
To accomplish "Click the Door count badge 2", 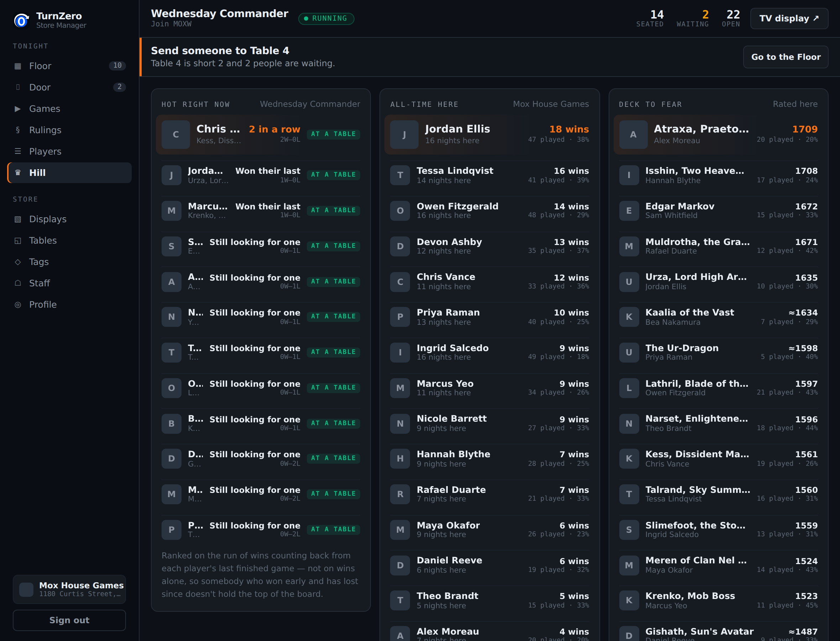I will [119, 87].
